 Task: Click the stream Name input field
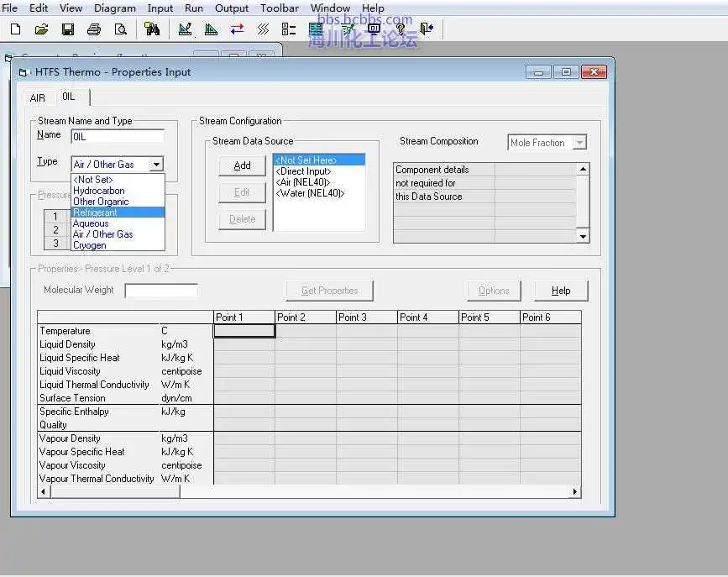coord(118,137)
